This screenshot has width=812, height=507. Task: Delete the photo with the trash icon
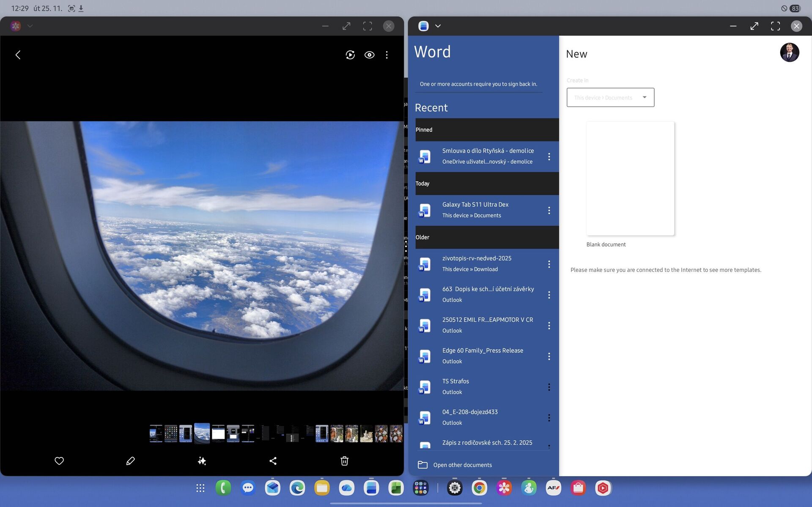click(x=344, y=461)
